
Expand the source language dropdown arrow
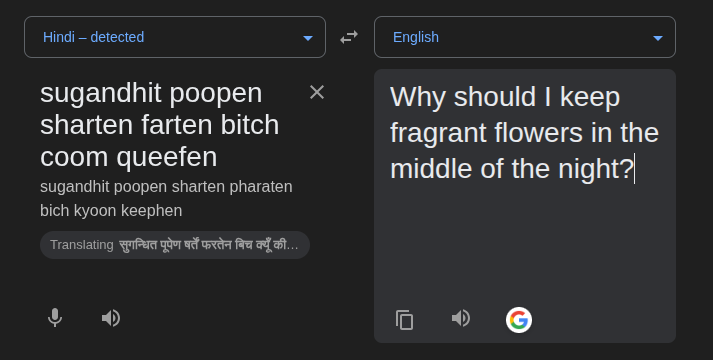click(x=308, y=38)
